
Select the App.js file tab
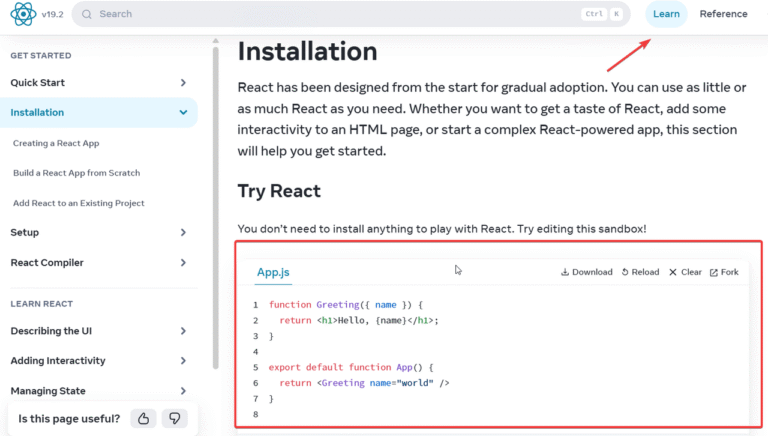click(x=273, y=272)
